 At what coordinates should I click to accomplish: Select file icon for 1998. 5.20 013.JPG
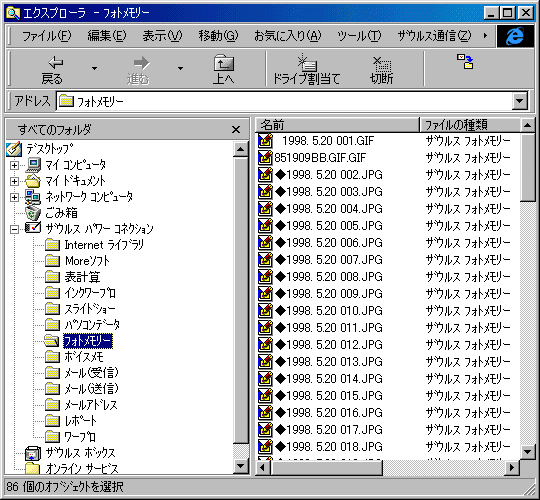click(265, 362)
